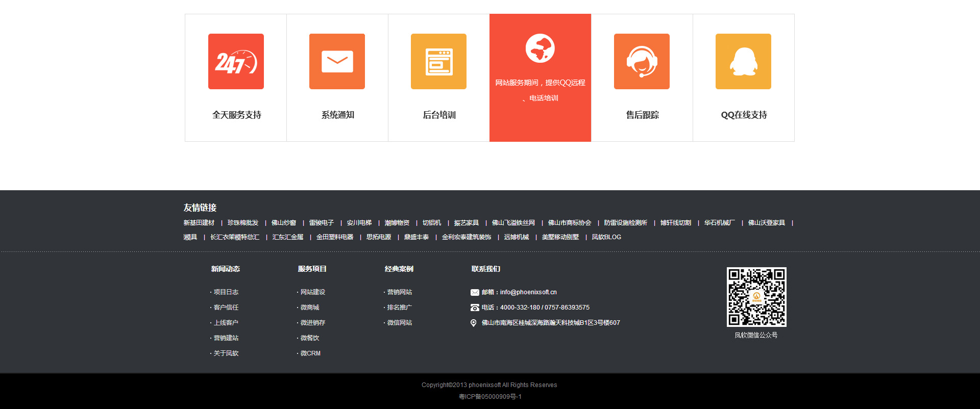This screenshot has width=980, height=409.
Task: Click the telephone icon in contact section
Action: click(475, 308)
